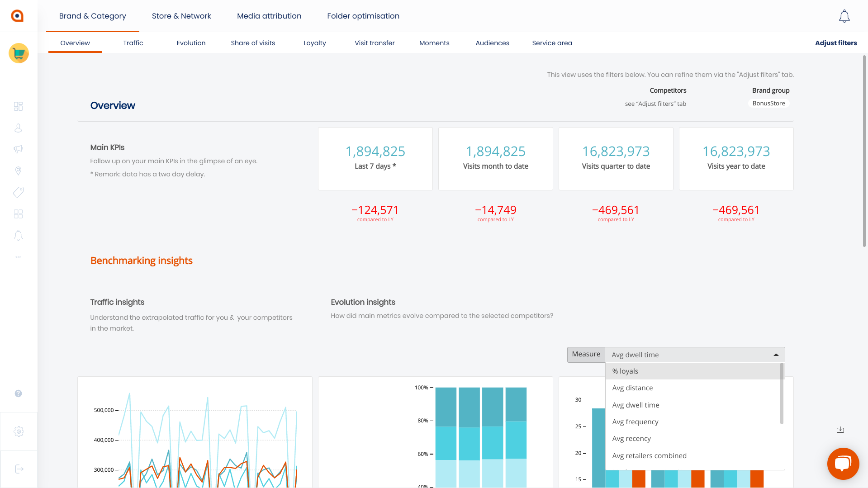Click the BonusStore brand group chip

point(768,103)
